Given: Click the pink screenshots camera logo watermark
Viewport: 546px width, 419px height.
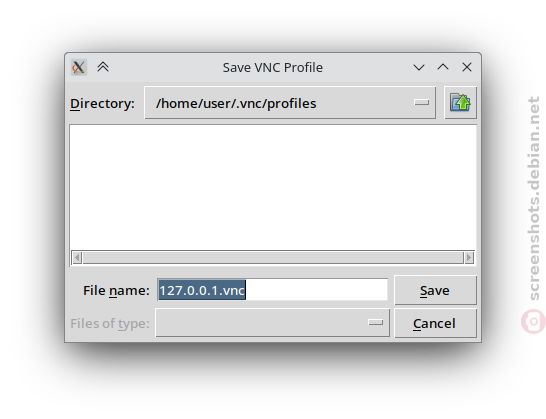Looking at the screenshot, I should pos(533,321).
